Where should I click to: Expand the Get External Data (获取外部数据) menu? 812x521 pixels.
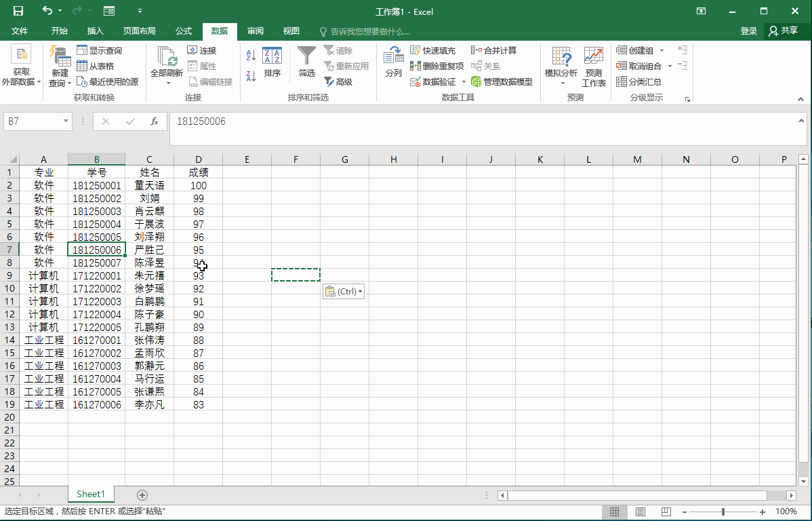point(21,66)
